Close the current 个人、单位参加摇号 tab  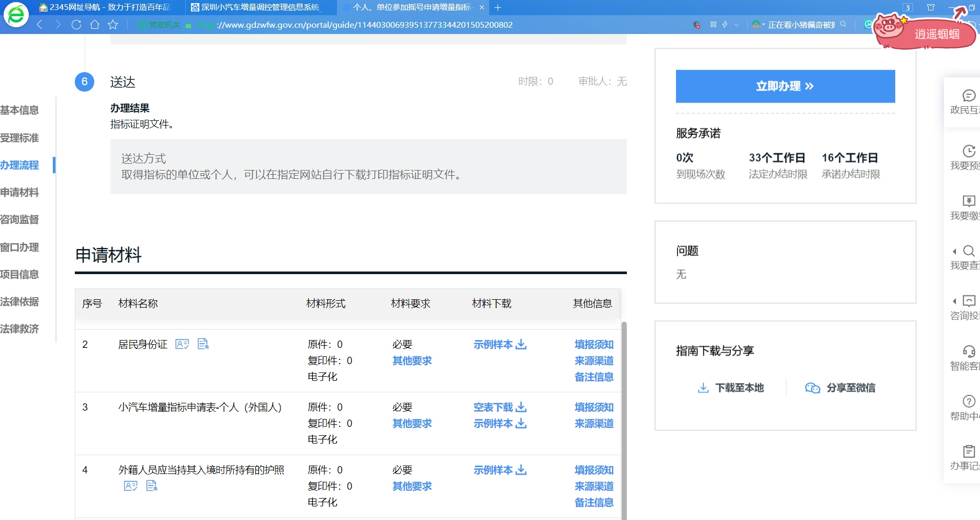click(482, 7)
